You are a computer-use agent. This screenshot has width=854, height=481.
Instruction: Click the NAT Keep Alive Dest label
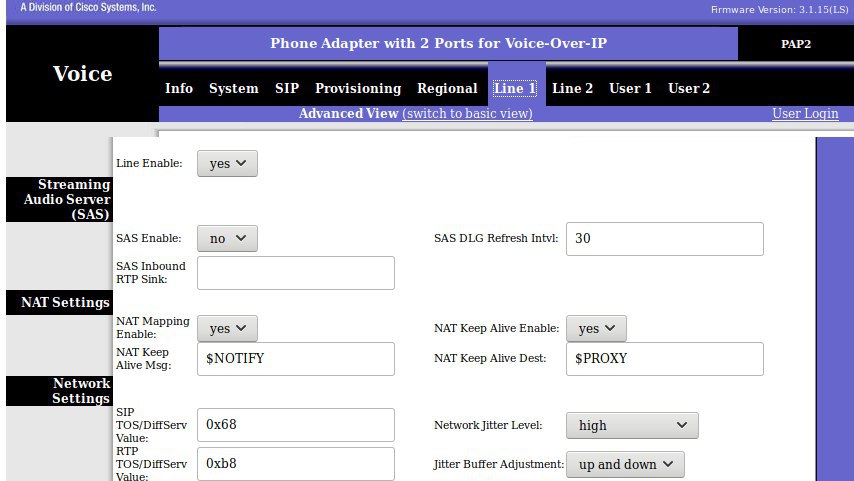pyautogui.click(x=490, y=358)
